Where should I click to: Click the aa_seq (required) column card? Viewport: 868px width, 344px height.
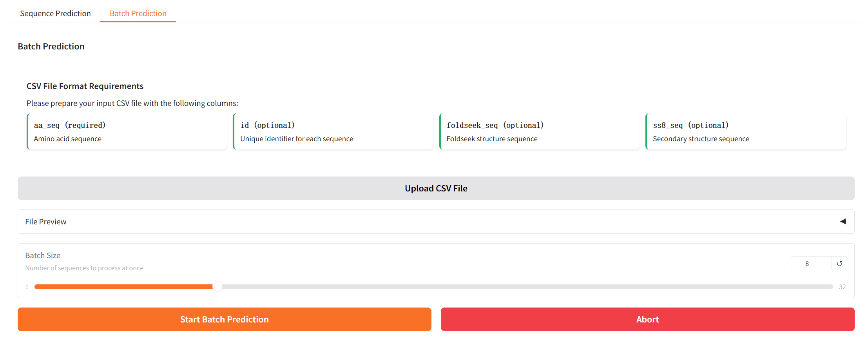(127, 132)
